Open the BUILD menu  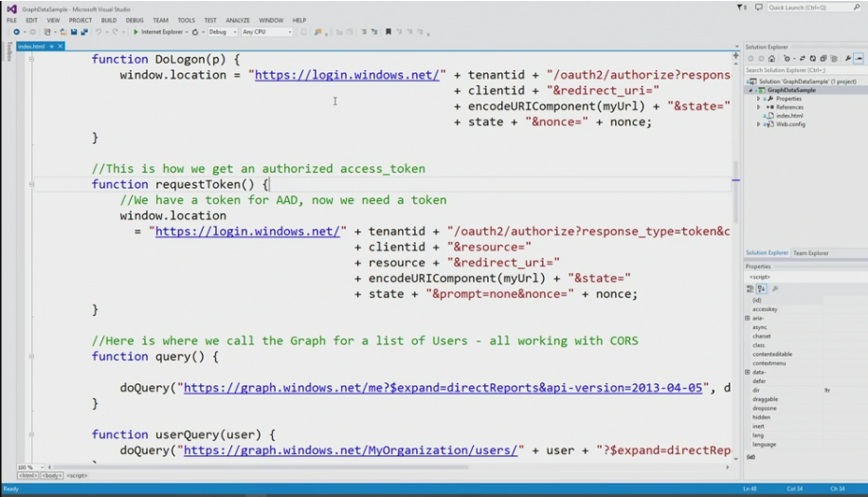coord(109,20)
